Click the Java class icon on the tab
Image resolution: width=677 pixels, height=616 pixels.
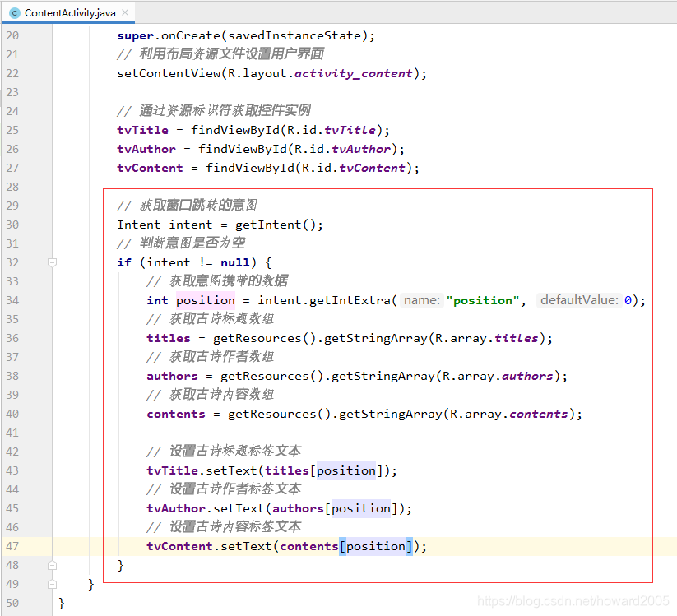tap(14, 13)
